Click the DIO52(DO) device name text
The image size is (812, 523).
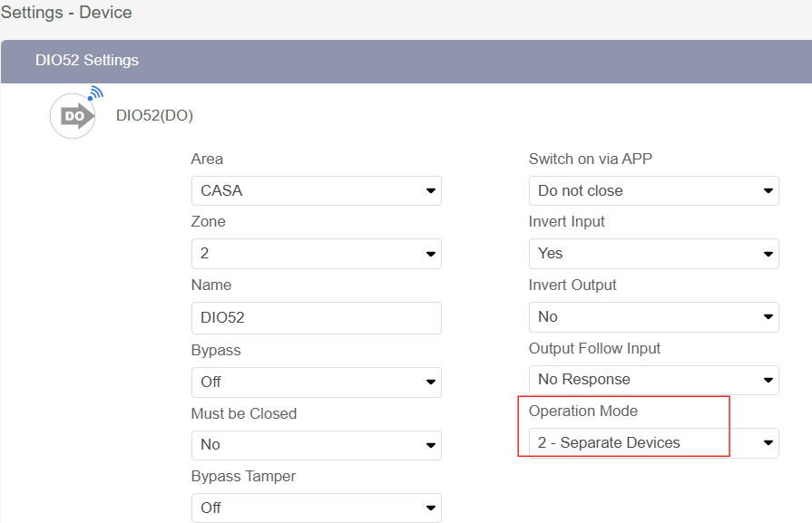click(154, 115)
